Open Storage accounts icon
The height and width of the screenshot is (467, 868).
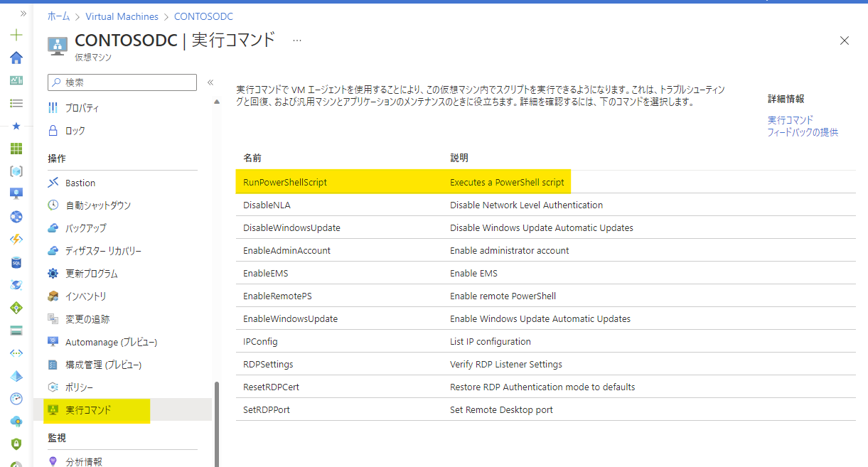click(x=16, y=331)
